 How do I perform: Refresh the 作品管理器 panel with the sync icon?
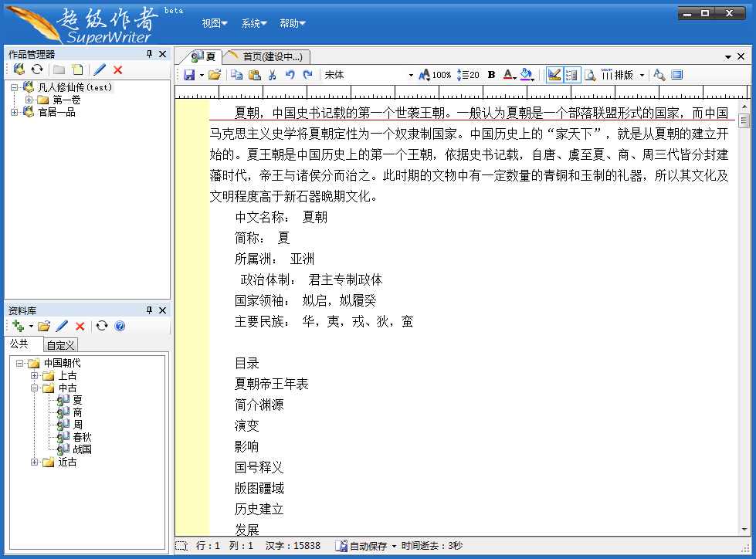(x=36, y=69)
